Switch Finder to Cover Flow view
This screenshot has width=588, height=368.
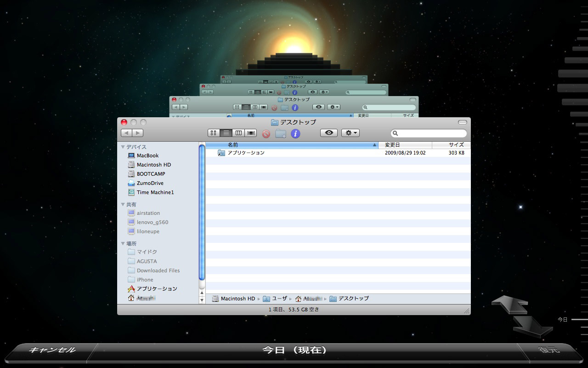[x=251, y=133]
